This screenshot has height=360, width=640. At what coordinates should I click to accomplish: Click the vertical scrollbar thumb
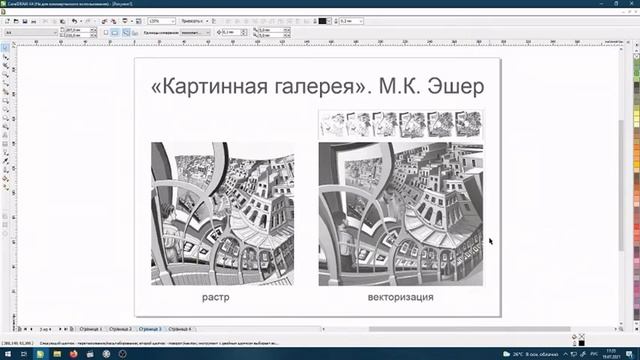(x=621, y=184)
